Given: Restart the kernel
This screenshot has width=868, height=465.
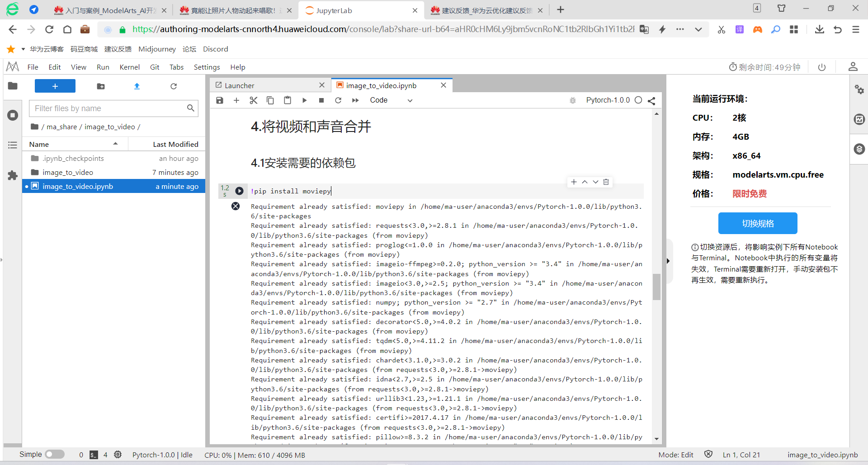Looking at the screenshot, I should (338, 100).
